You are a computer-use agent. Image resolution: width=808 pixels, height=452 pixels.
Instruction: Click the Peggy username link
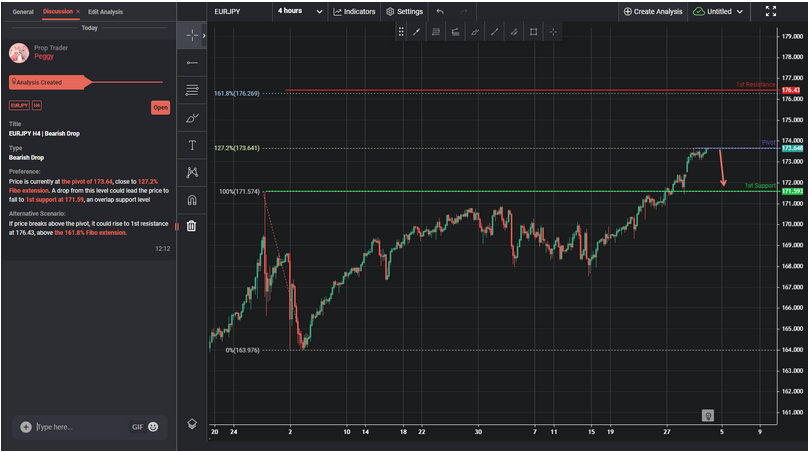[x=44, y=56]
